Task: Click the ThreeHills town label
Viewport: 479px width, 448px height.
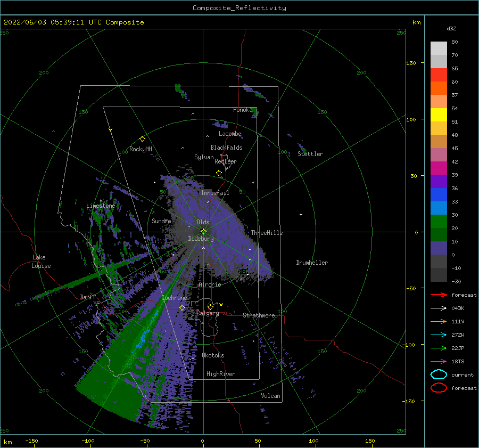Action: (267, 233)
